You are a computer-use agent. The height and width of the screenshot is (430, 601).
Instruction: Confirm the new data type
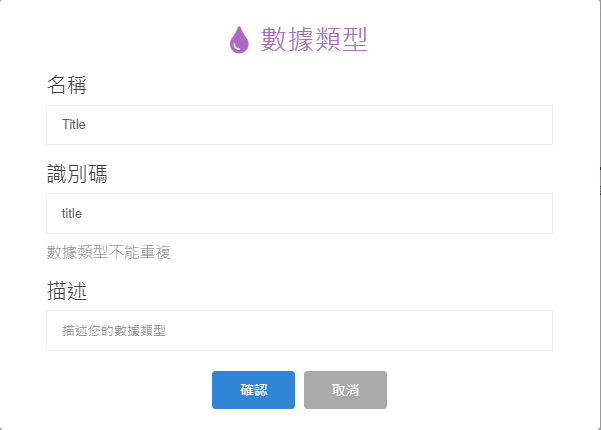pyautogui.click(x=253, y=390)
